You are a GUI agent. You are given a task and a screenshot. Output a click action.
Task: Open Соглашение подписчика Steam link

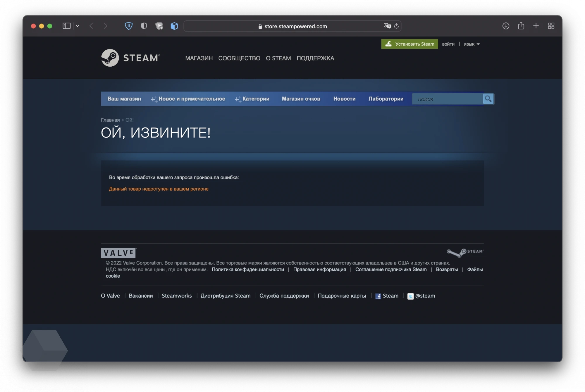click(x=391, y=270)
